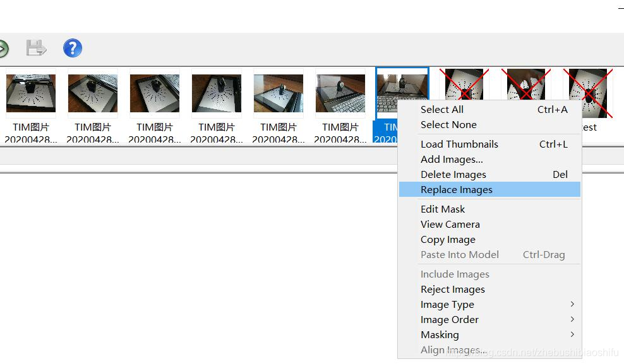Click Copy Image menu entry
This screenshot has width=624, height=364.
tap(490, 239)
